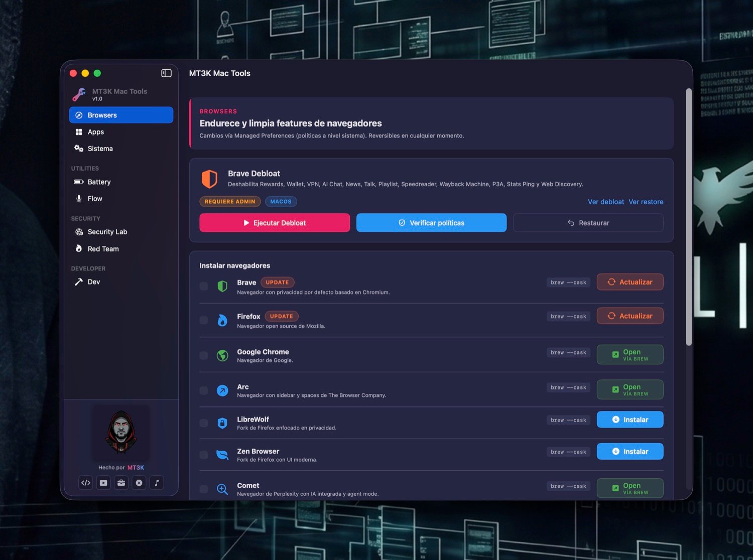Click 'Fork de Firefox enfocado en privacidad.' text
Image resolution: width=753 pixels, height=560 pixels.
287,428
